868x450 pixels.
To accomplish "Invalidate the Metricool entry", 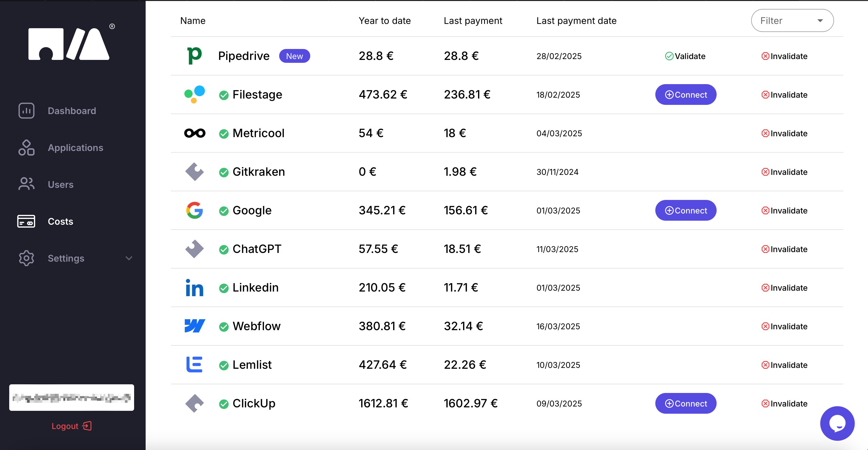I will click(785, 133).
